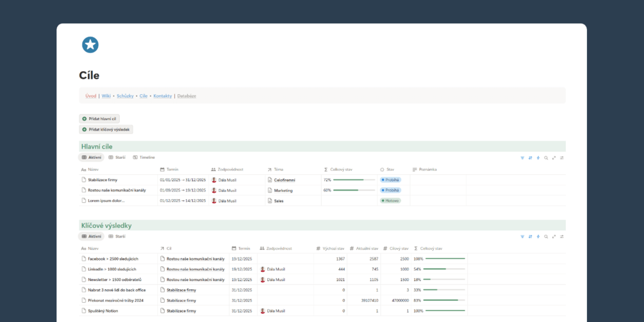Open Nabrat 3 nové lidi do back office
Image resolution: width=644 pixels, height=322 pixels.
(117, 290)
